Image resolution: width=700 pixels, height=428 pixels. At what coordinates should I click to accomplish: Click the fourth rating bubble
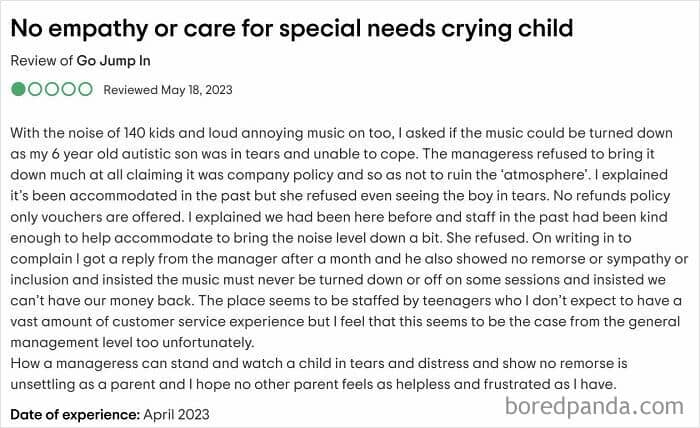tap(69, 89)
